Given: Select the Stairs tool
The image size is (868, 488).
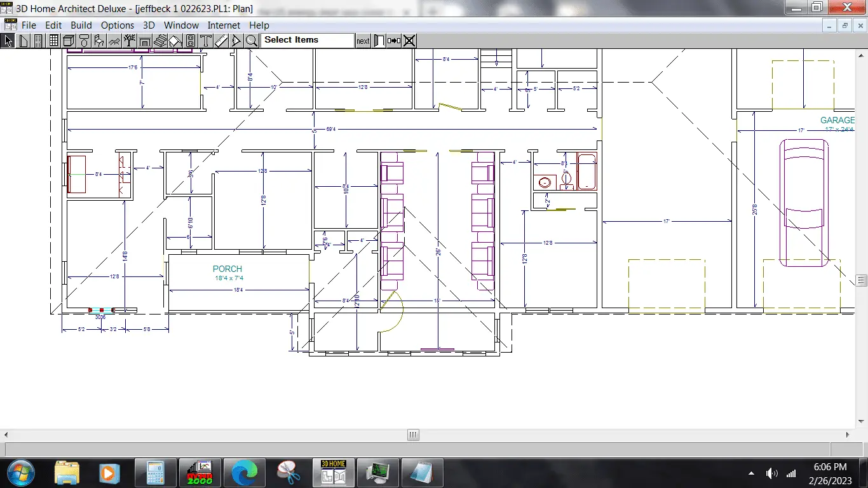Looking at the screenshot, I should tap(160, 41).
